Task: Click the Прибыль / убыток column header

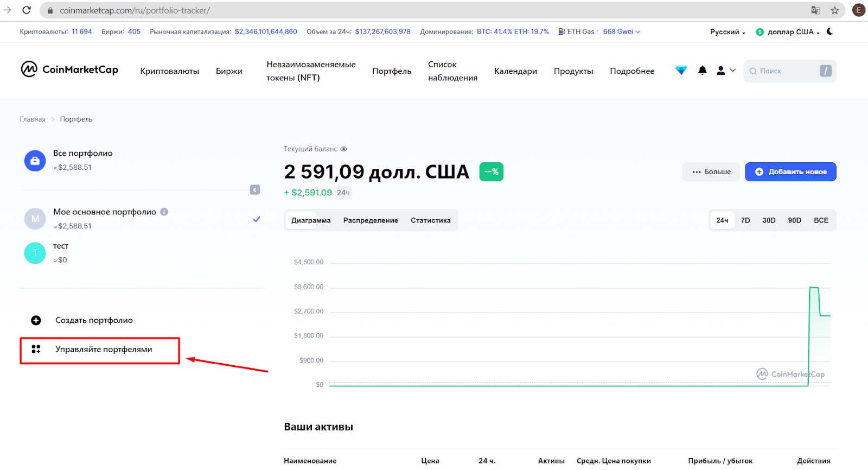Action: pos(720,461)
